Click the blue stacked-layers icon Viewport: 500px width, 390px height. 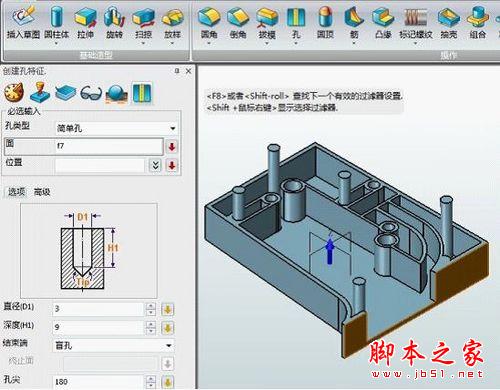click(66, 93)
